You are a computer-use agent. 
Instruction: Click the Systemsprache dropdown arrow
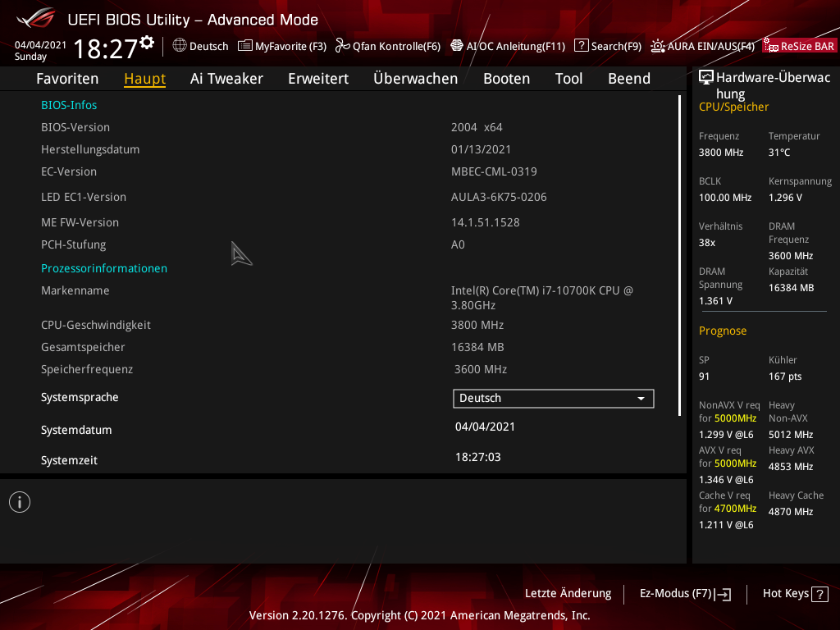pos(641,399)
